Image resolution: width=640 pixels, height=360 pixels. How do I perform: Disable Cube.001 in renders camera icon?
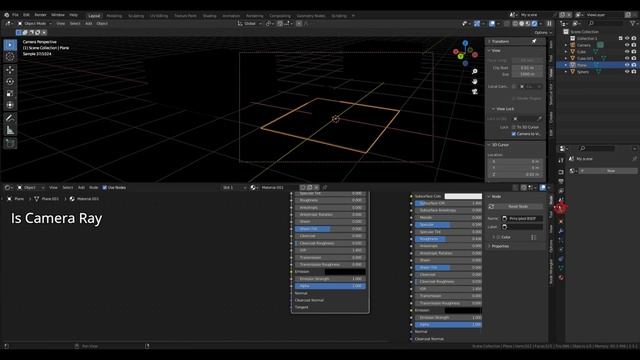(x=634, y=58)
